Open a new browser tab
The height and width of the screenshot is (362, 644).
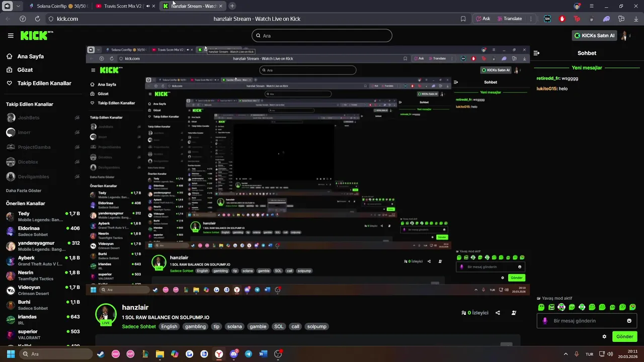coord(232,6)
